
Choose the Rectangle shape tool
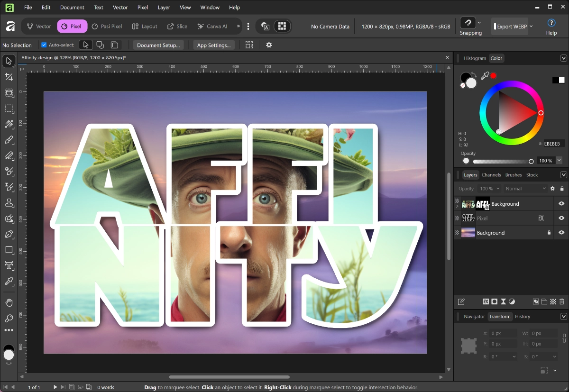tap(9, 250)
